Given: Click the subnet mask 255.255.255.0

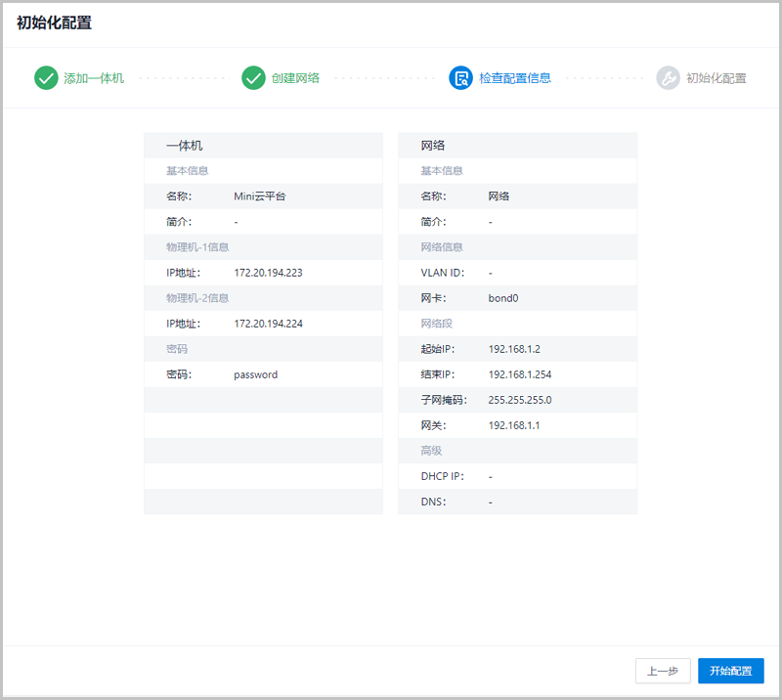Looking at the screenshot, I should [x=520, y=400].
